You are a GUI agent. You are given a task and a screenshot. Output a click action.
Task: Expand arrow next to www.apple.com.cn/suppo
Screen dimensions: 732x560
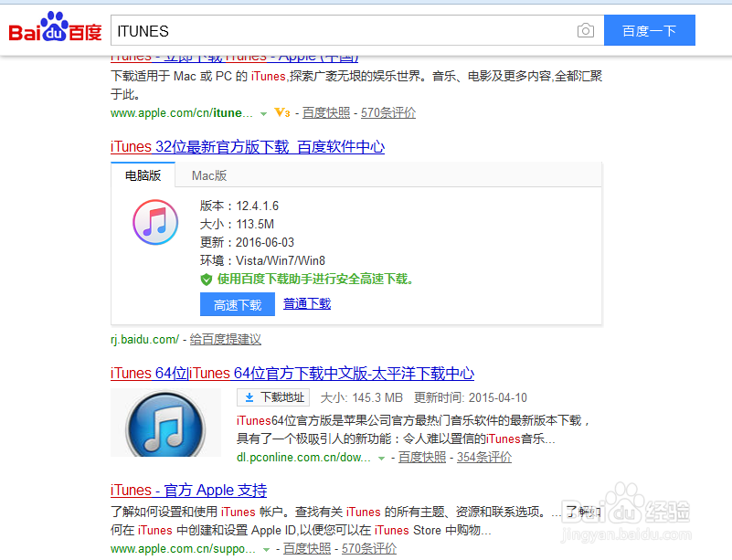(x=266, y=550)
